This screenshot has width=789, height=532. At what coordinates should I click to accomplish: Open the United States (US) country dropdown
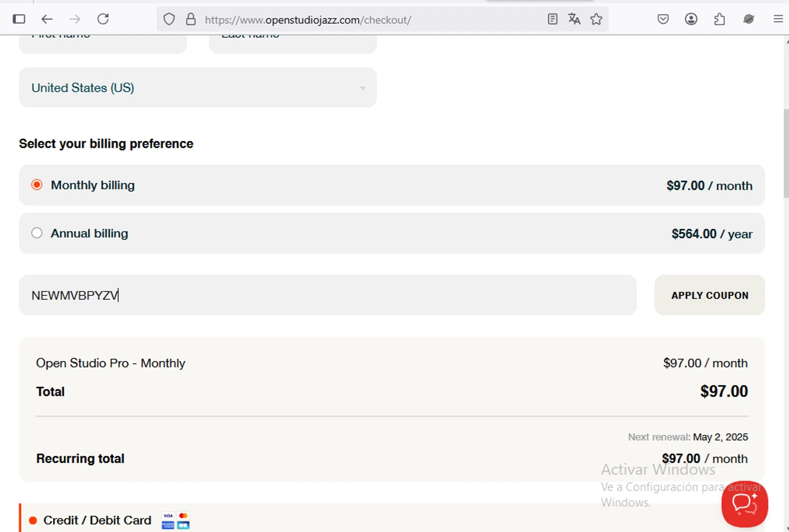click(198, 88)
